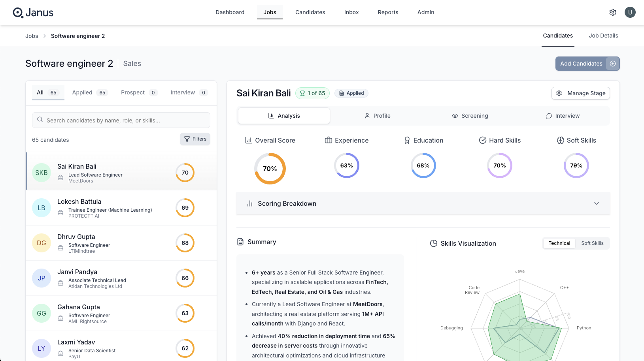Open Manage Stage settings
This screenshot has width=644, height=361.
tap(580, 93)
